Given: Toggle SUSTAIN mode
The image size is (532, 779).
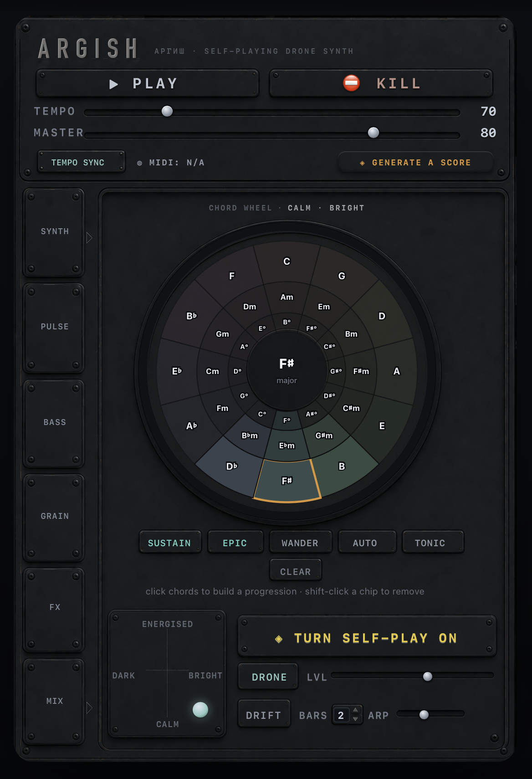Looking at the screenshot, I should [x=170, y=543].
